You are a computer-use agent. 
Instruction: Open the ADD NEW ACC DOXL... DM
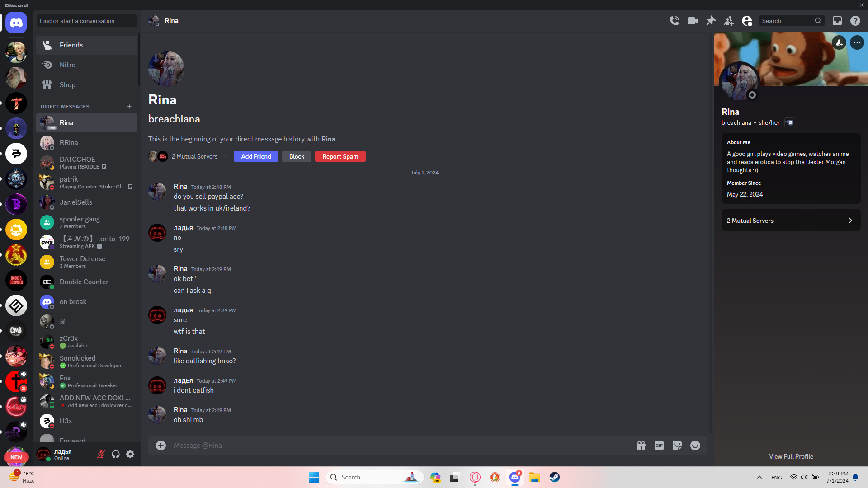click(x=87, y=401)
